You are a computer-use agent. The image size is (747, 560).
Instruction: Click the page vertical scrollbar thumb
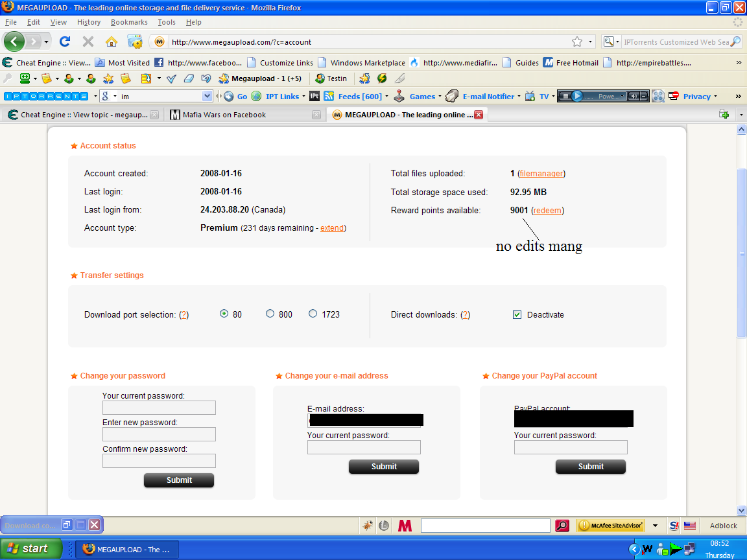741,253
